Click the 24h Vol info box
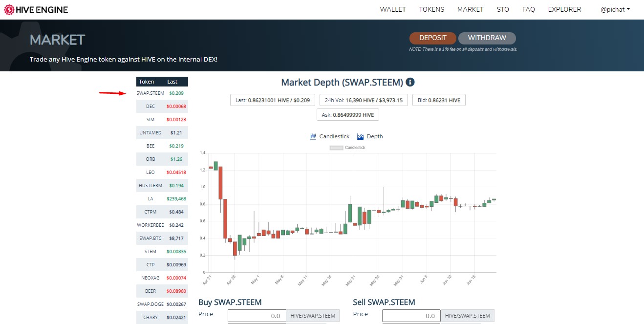The width and height of the screenshot is (644, 324). point(364,100)
